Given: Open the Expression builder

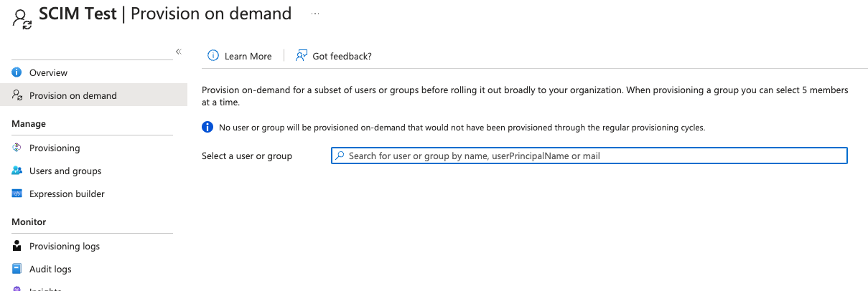Looking at the screenshot, I should [x=67, y=194].
